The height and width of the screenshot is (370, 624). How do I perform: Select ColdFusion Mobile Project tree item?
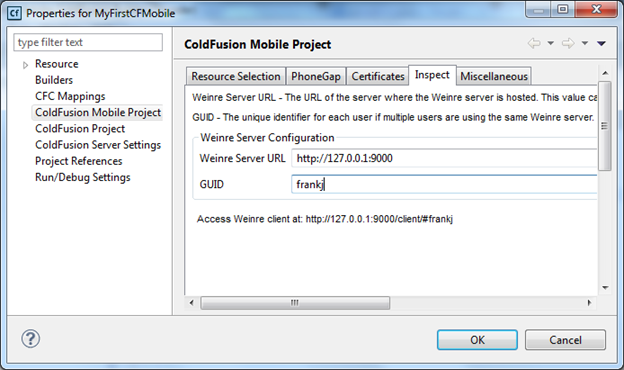98,113
